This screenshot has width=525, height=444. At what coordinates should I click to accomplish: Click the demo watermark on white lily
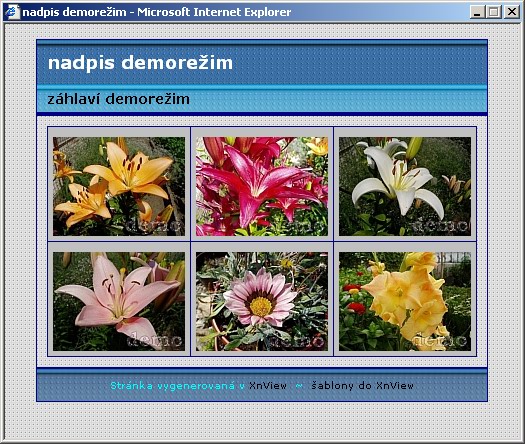[x=441, y=226]
